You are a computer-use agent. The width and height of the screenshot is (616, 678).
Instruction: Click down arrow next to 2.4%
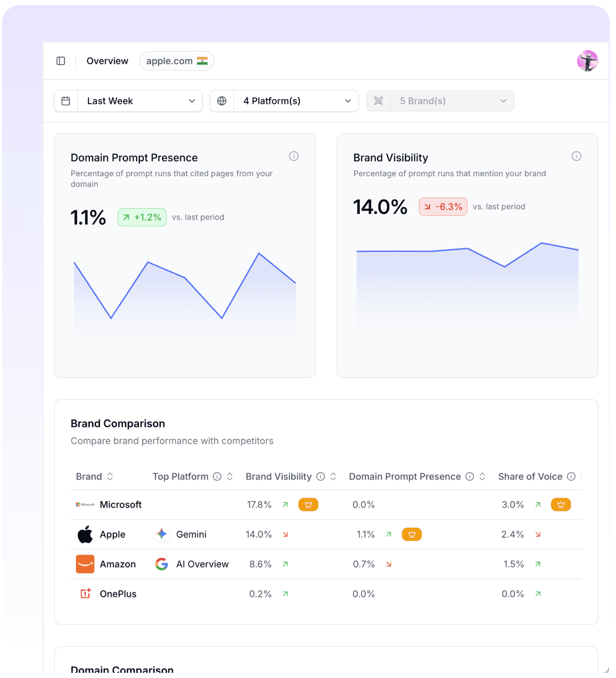[538, 534]
